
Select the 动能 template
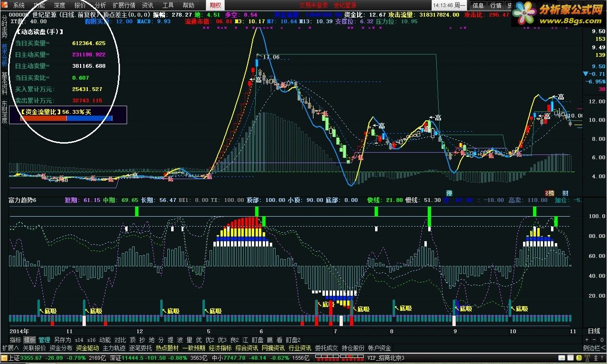pyautogui.click(x=105, y=340)
